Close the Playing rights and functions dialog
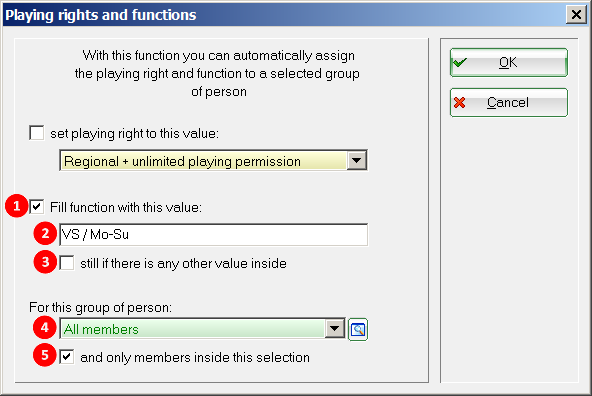This screenshot has height=396, width=592. tap(576, 15)
